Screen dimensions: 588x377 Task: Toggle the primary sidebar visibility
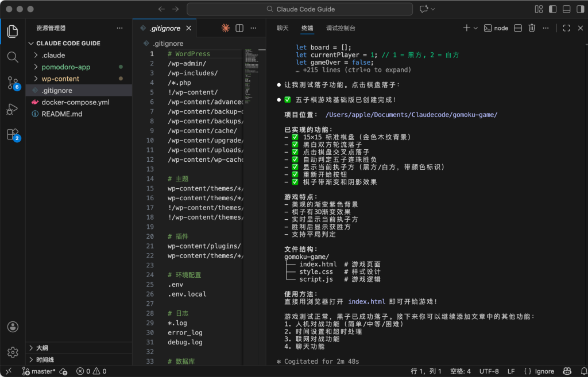coord(552,9)
